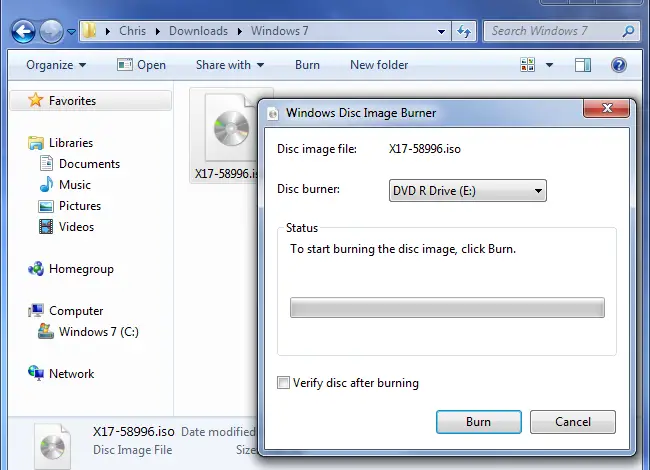Select Downloads in the address path
The width and height of the screenshot is (650, 470).
pos(199,31)
